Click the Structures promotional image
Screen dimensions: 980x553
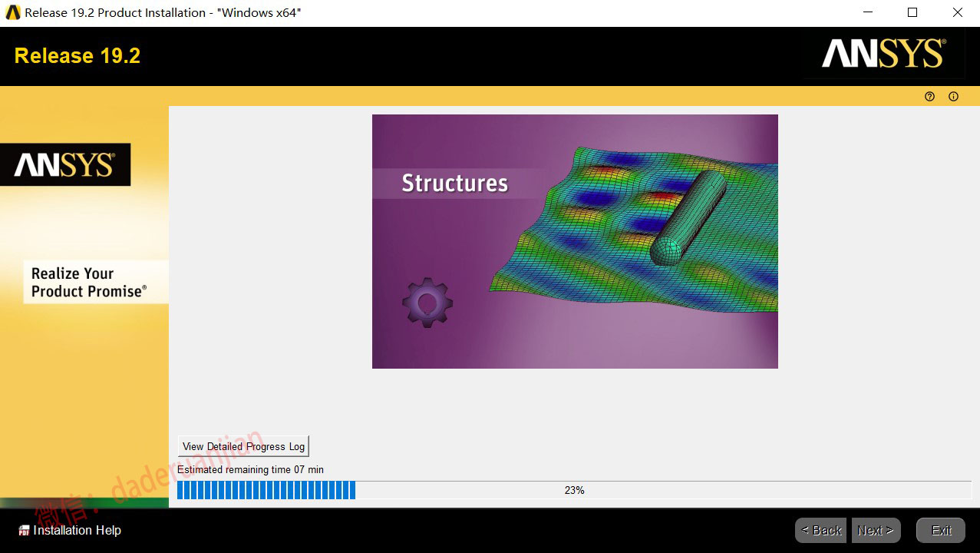(x=575, y=241)
